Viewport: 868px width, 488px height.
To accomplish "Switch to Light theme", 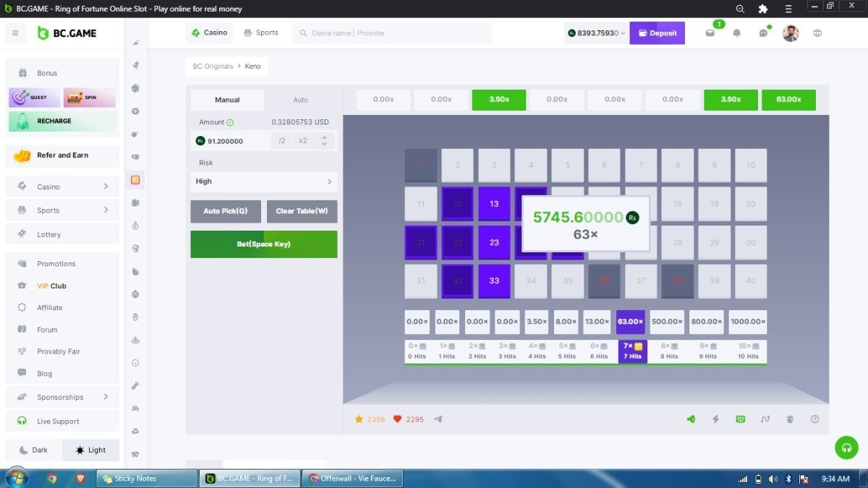I will pyautogui.click(x=90, y=450).
